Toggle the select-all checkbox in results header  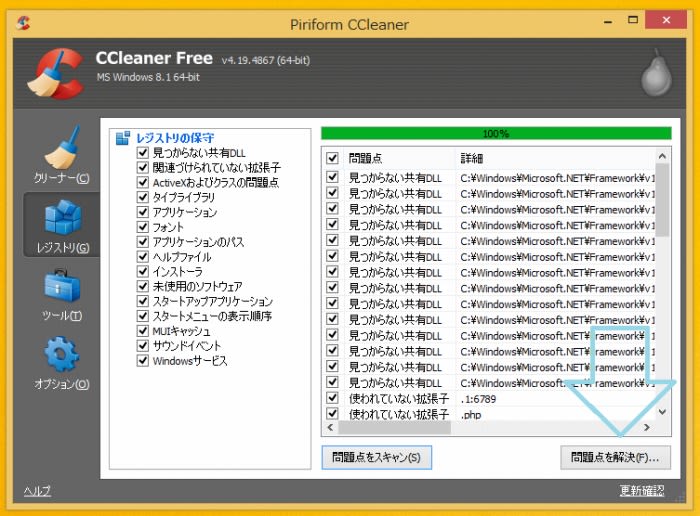tap(332, 158)
